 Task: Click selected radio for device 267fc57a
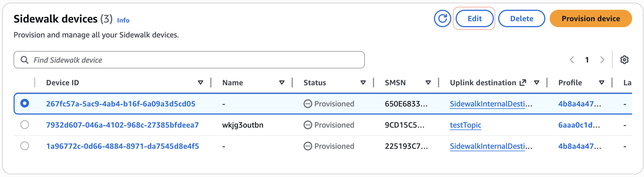[x=25, y=103]
